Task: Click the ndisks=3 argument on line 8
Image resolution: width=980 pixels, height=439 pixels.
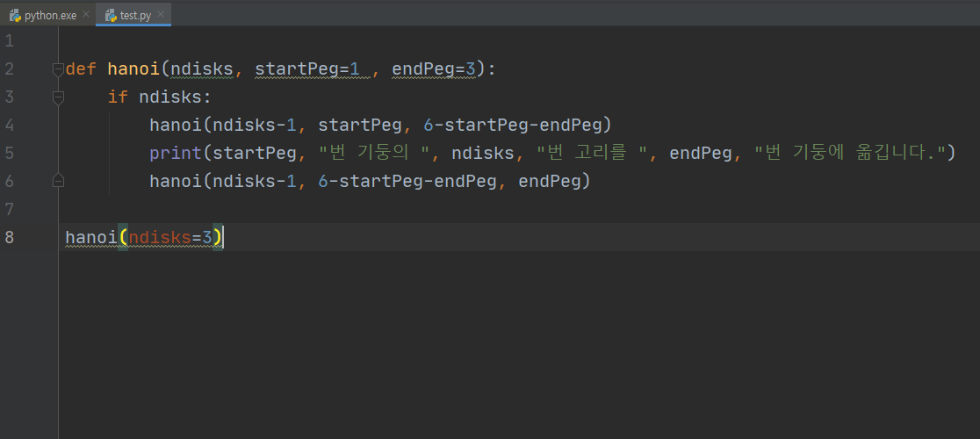Action: (x=170, y=237)
